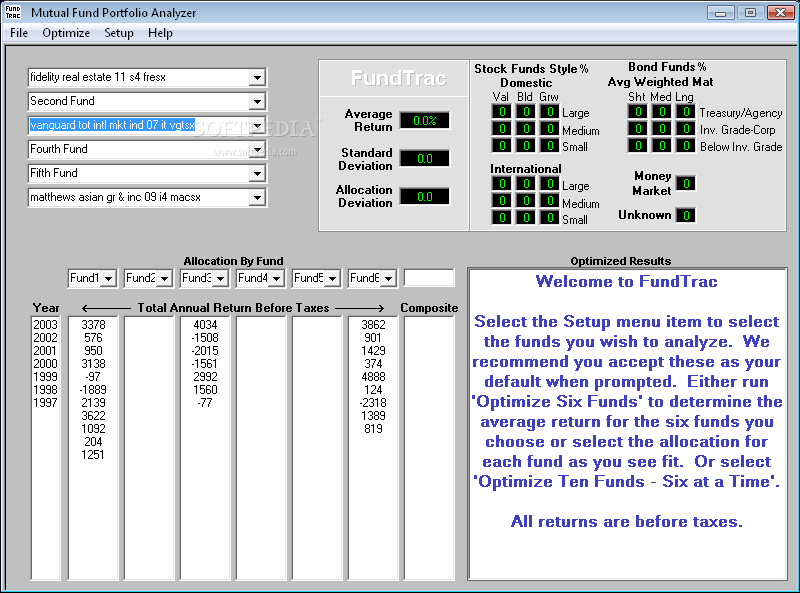Click return value -2015 in Fund3 column
This screenshot has width=800, height=593.
click(205, 351)
